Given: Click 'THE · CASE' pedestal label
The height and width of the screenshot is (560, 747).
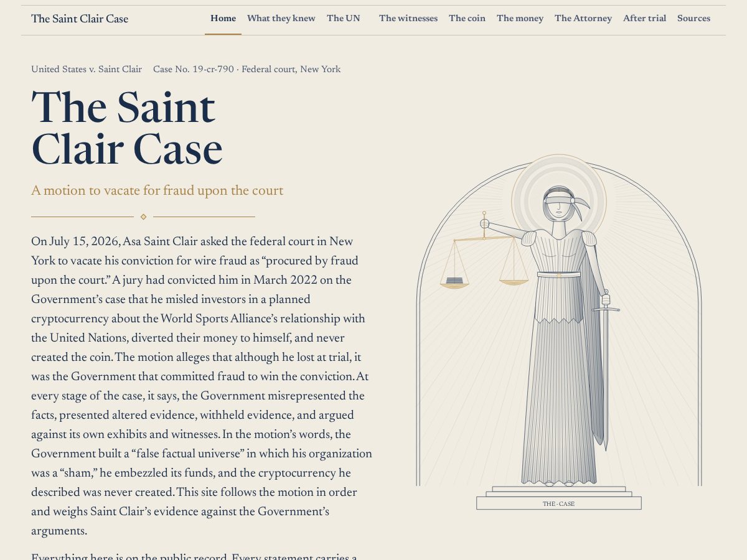Looking at the screenshot, I should coord(558,504).
